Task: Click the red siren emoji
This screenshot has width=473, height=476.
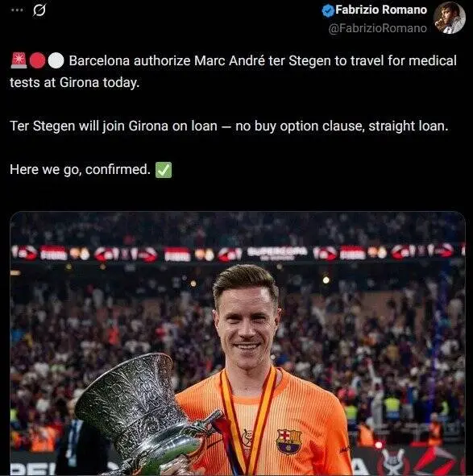Action: [x=19, y=60]
